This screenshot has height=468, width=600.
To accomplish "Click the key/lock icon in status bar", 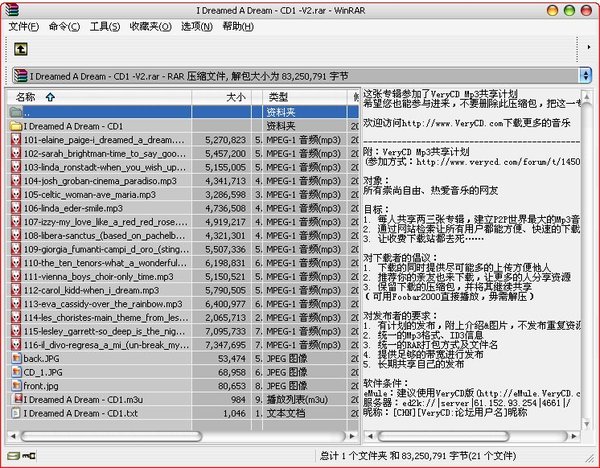I will point(29,456).
